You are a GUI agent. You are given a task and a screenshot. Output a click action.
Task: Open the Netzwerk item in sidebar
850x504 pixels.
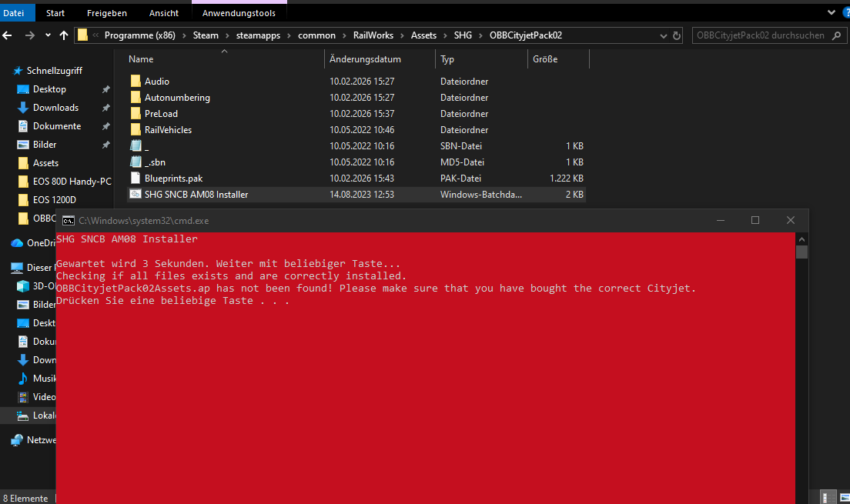point(34,440)
